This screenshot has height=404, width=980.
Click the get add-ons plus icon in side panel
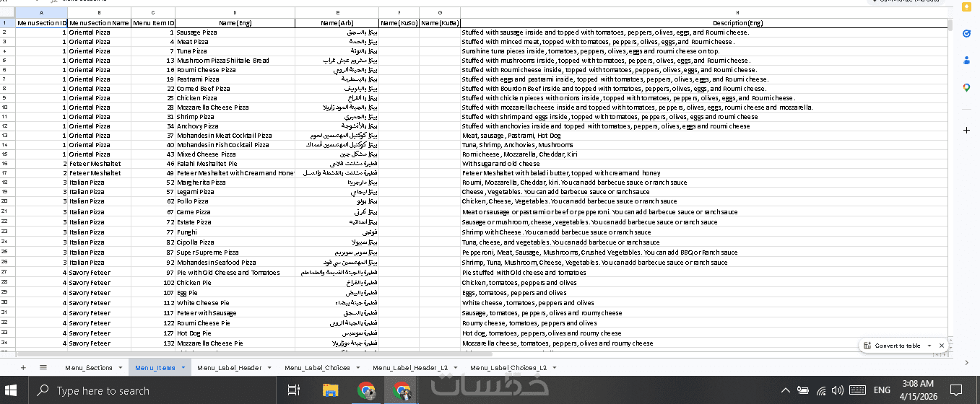(966, 130)
